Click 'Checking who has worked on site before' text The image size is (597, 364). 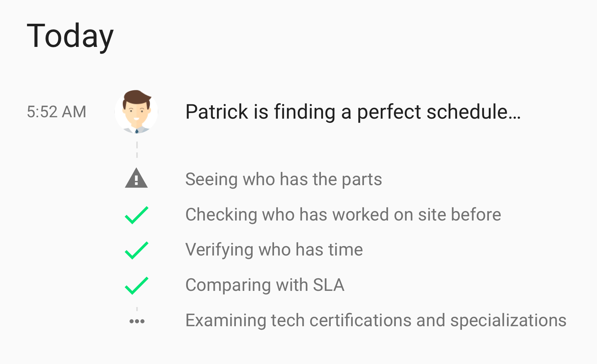pyautogui.click(x=343, y=215)
